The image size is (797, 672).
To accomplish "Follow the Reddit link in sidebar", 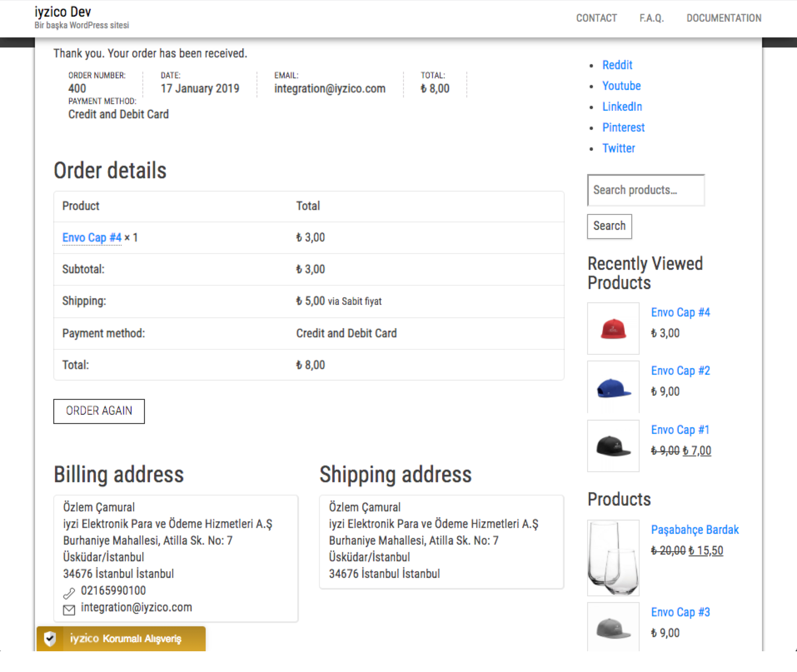I will point(617,65).
